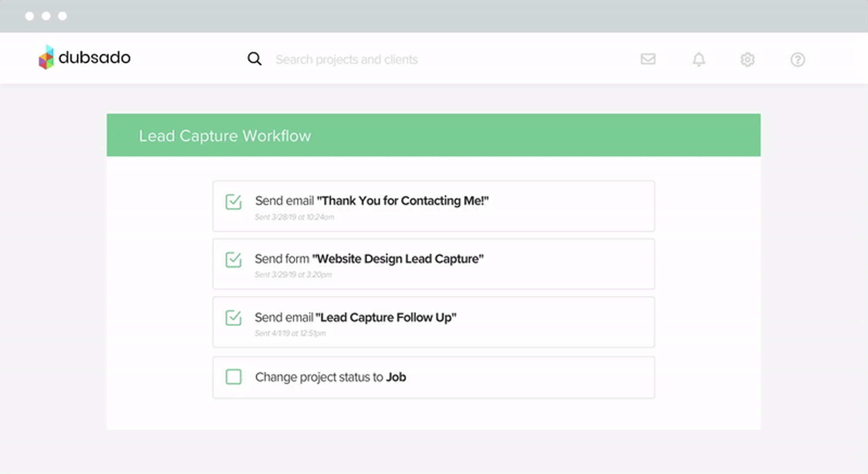Open the "Thank You for Contacting Me!" email title
Screen dimensions: 868x474
pos(402,201)
